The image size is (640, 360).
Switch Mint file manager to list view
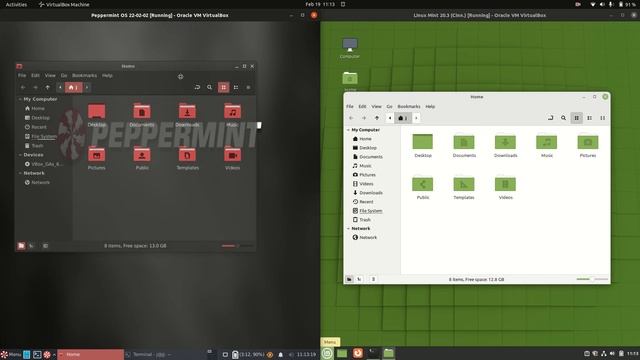pyautogui.click(x=589, y=118)
